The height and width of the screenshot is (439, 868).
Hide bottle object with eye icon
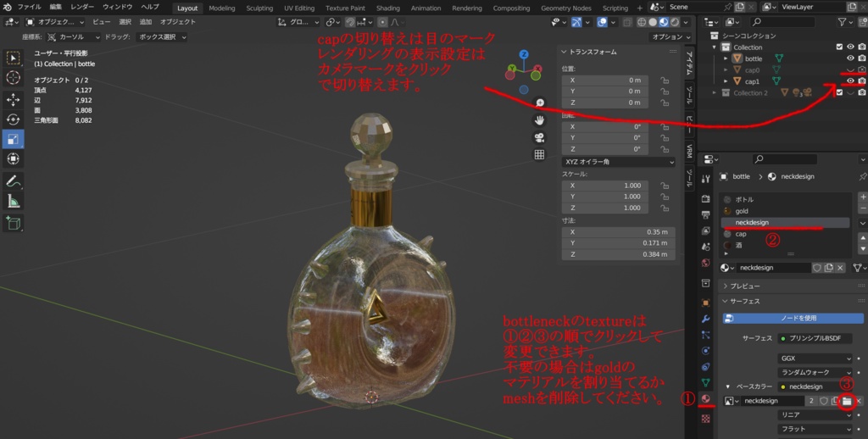click(x=850, y=58)
